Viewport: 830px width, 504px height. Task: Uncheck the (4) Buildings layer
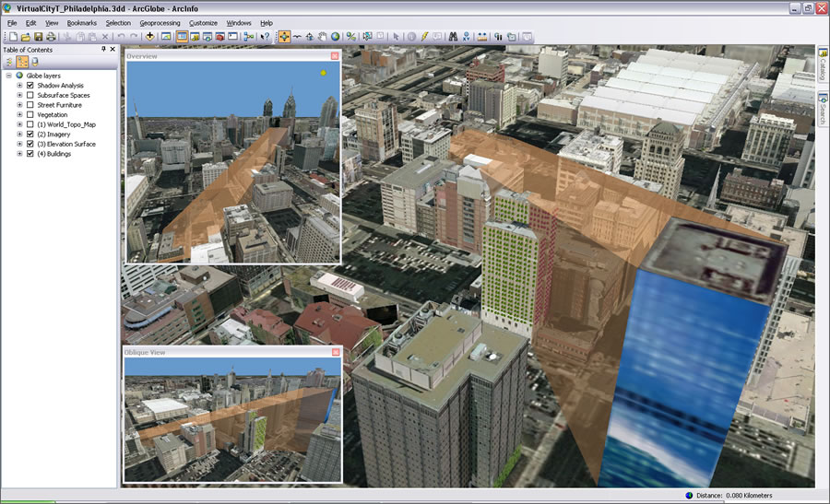pos(30,154)
